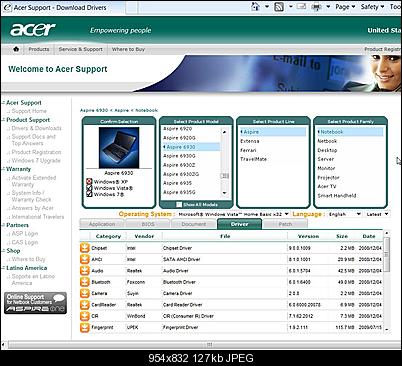Viewport: 402px width, 366px height.
Task: Switch to the Patch tab
Action: click(285, 224)
